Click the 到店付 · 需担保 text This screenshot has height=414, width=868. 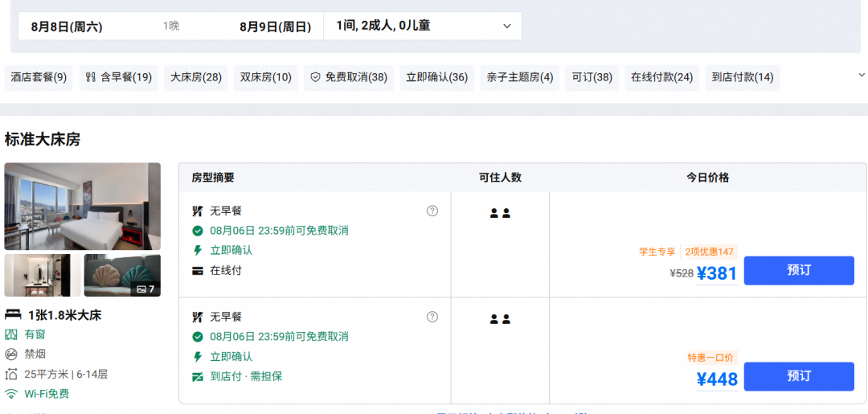[x=247, y=376]
